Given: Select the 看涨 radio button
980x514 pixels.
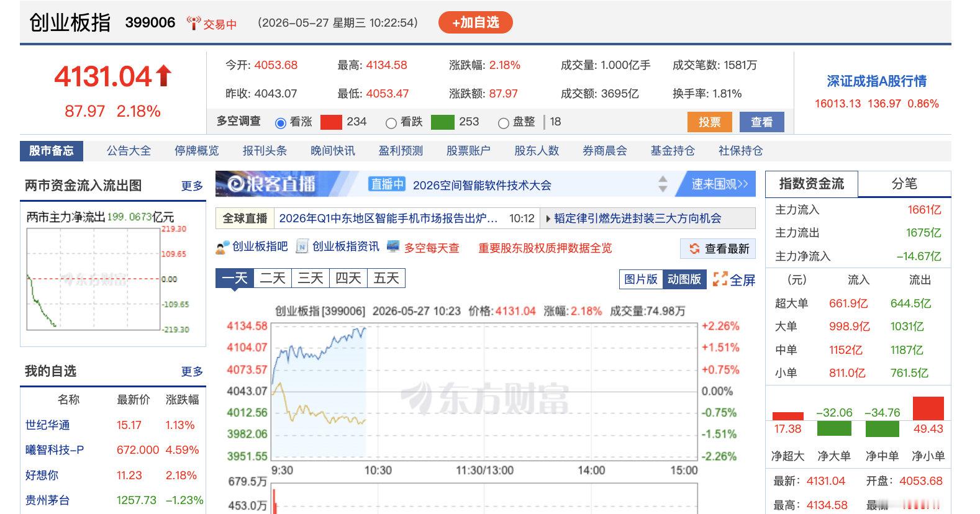Looking at the screenshot, I should (280, 123).
